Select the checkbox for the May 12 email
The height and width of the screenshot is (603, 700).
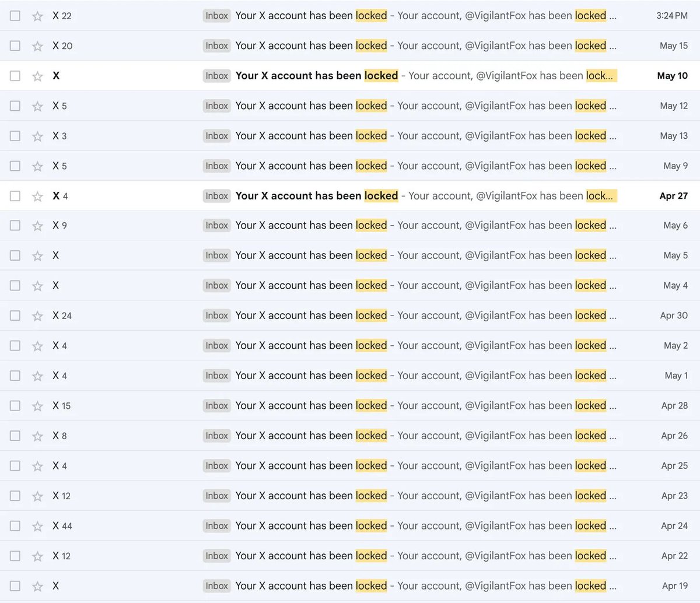pyautogui.click(x=15, y=106)
